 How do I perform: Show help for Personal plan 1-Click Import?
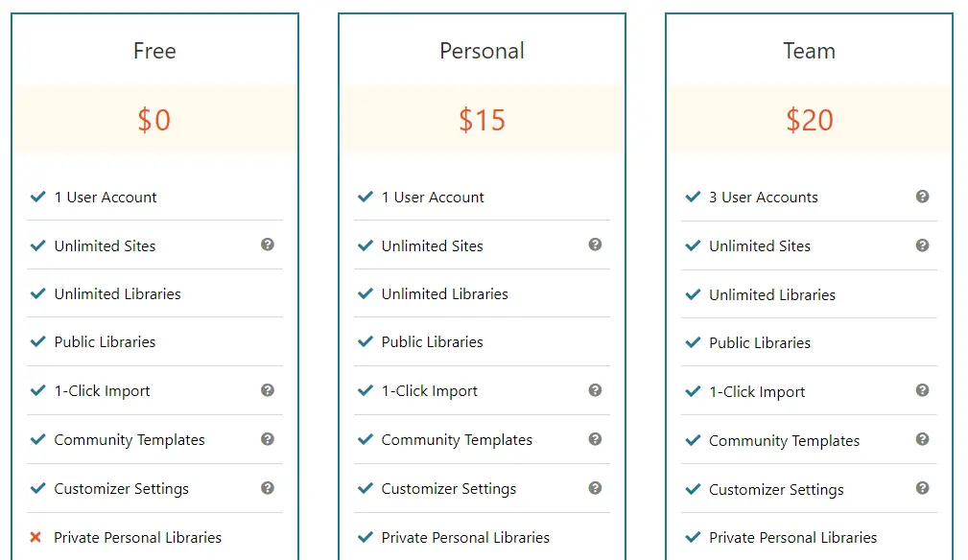(595, 390)
